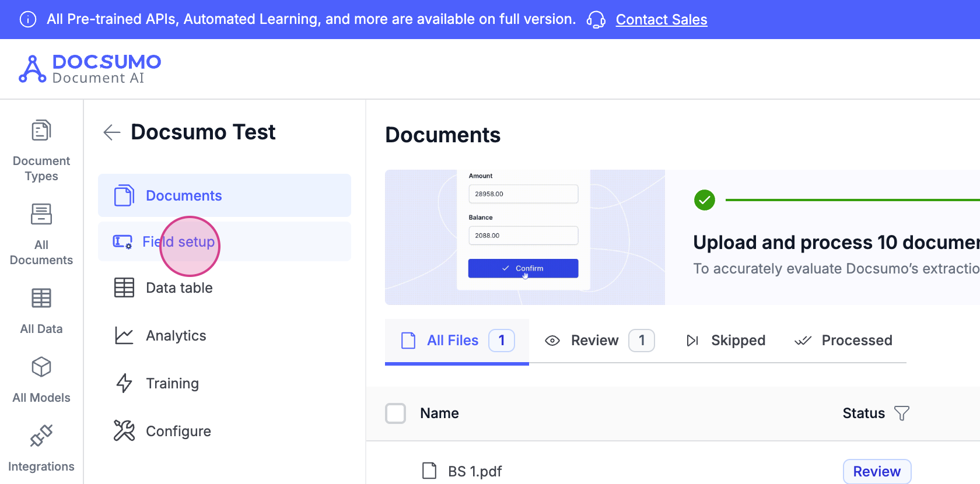
Task: Open the Contact Sales link
Action: pyautogui.click(x=661, y=19)
